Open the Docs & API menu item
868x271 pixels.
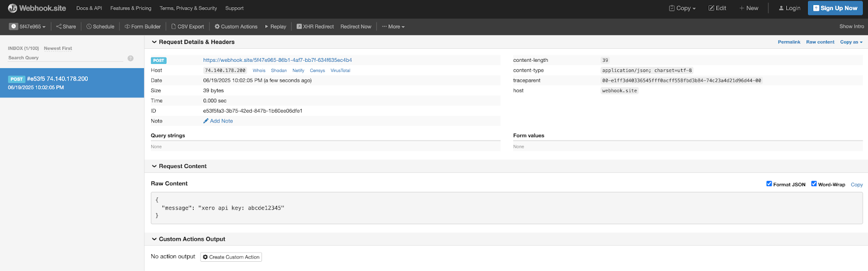pyautogui.click(x=89, y=8)
